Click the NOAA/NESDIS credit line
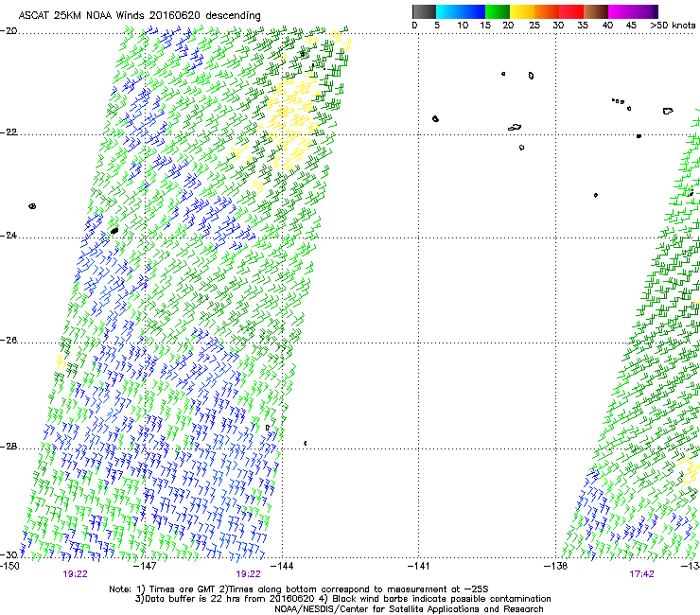Viewport: 700px width, 615px height. pyautogui.click(x=409, y=609)
